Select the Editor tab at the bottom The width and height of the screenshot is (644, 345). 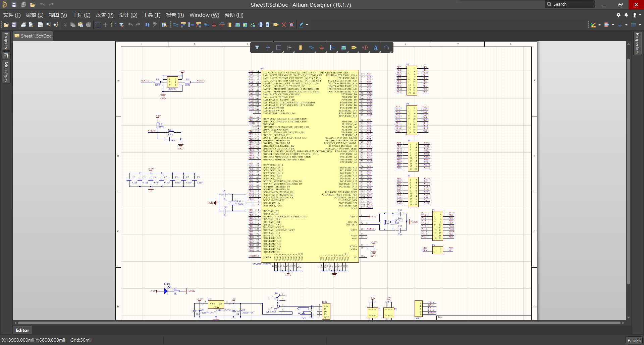pyautogui.click(x=22, y=330)
